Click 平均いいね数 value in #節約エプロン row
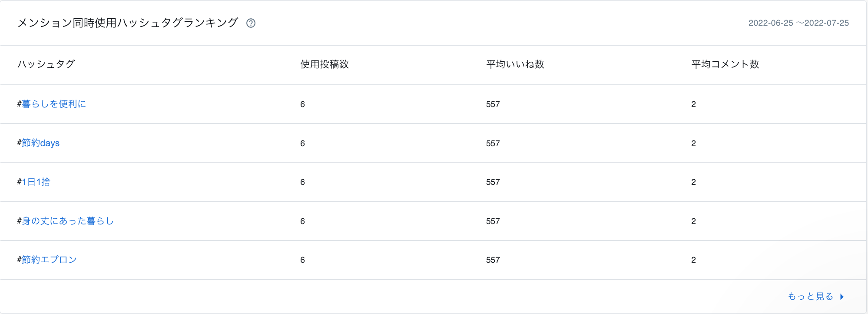 (x=493, y=260)
